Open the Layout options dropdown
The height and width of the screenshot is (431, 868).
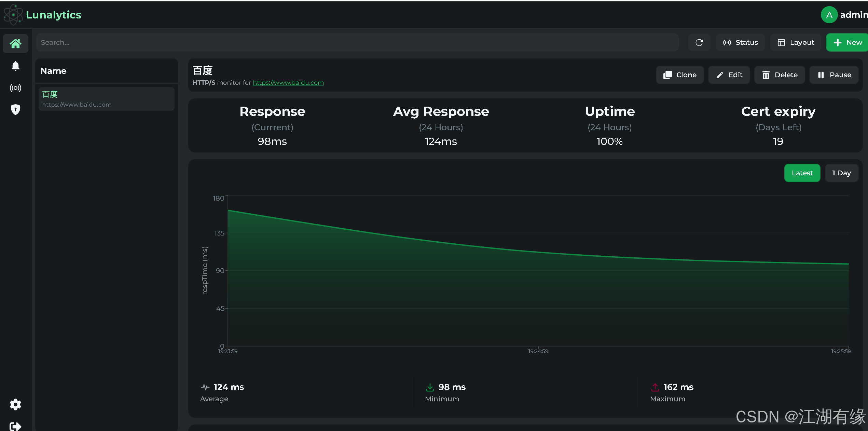click(796, 42)
